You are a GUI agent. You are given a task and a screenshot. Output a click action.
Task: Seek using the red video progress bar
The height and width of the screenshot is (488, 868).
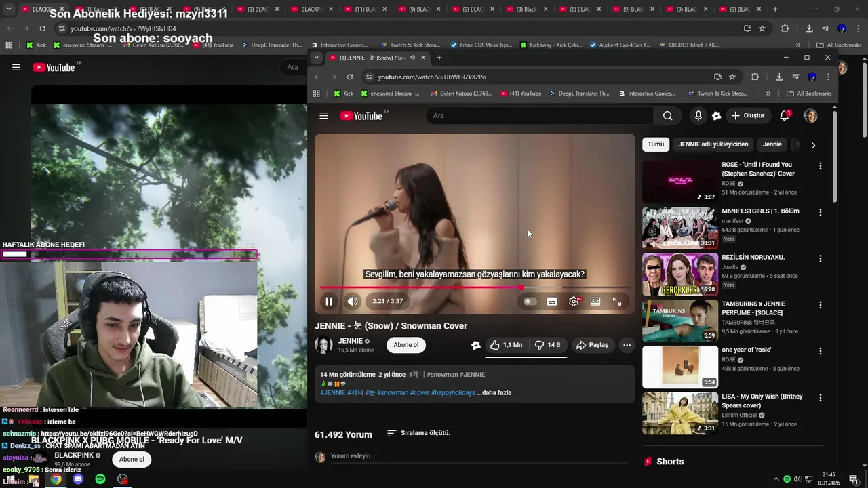(x=475, y=287)
